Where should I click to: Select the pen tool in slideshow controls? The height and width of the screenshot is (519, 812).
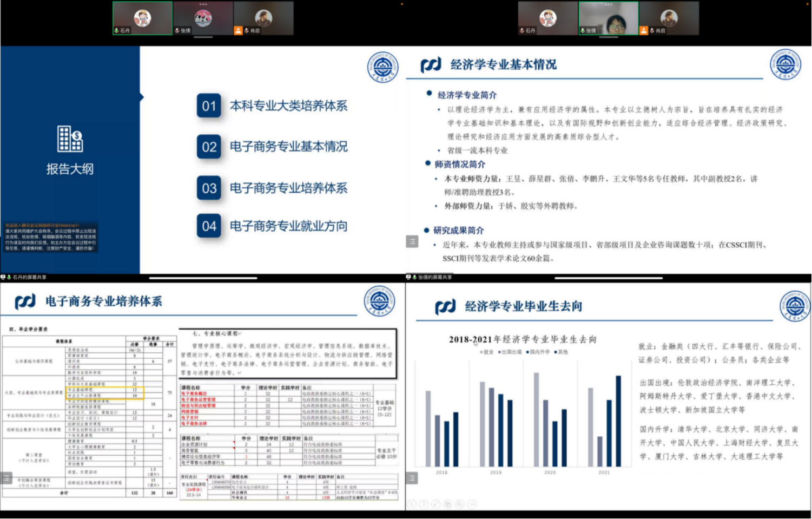coord(436,504)
